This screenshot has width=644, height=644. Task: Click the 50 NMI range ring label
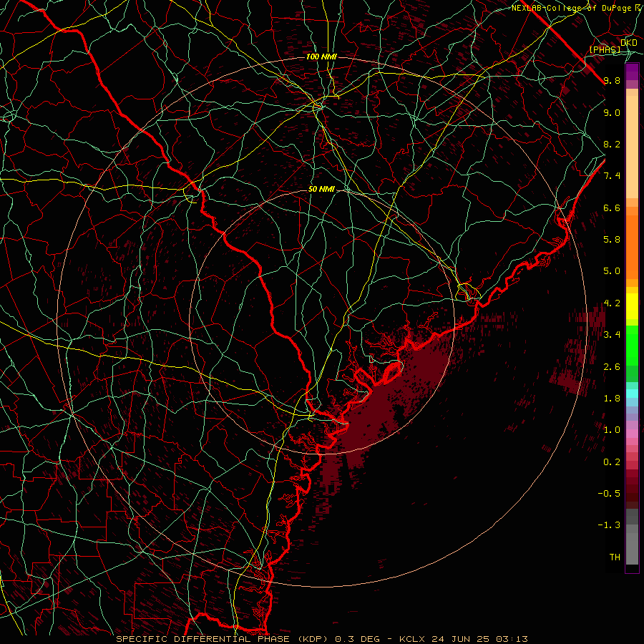click(321, 189)
